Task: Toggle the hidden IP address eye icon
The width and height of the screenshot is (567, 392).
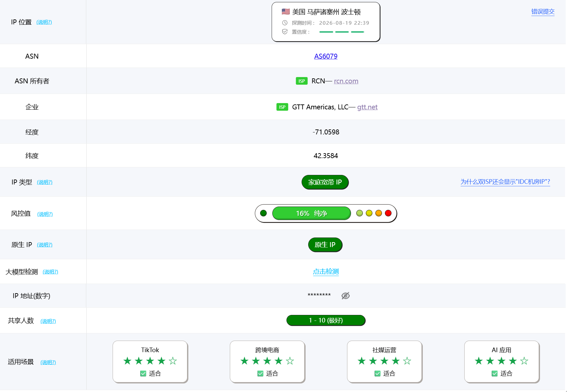Action: 345,296
